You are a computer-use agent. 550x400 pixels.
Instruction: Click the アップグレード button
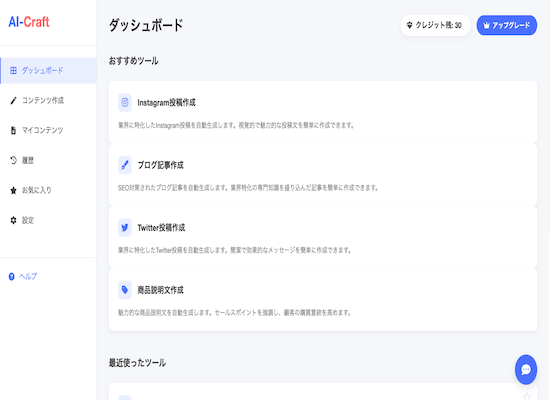[x=507, y=25]
